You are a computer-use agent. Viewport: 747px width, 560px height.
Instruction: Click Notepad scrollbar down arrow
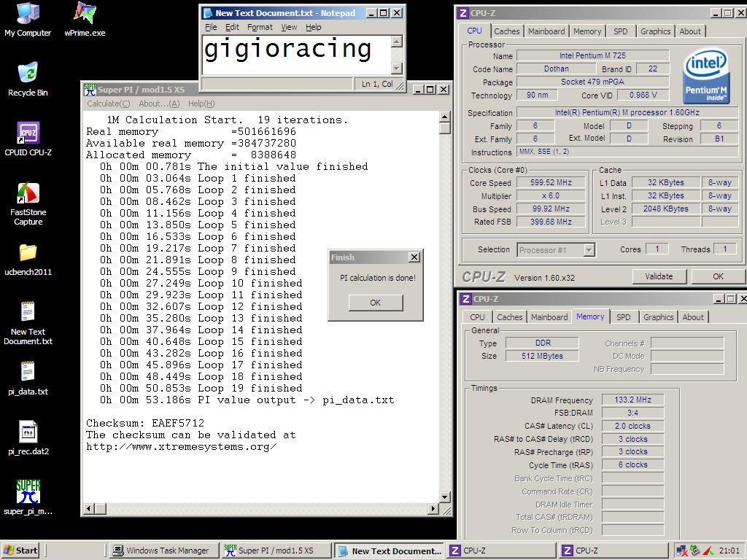397,69
